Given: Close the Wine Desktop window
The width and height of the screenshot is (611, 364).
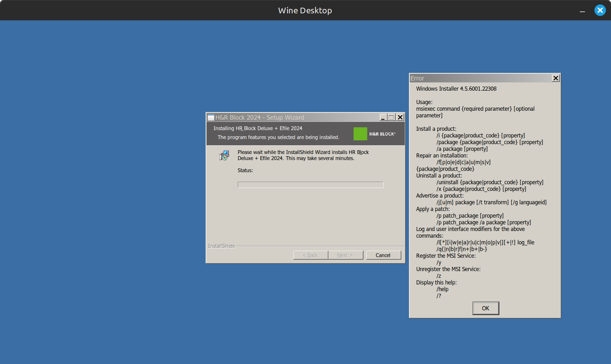Looking at the screenshot, I should (x=600, y=10).
